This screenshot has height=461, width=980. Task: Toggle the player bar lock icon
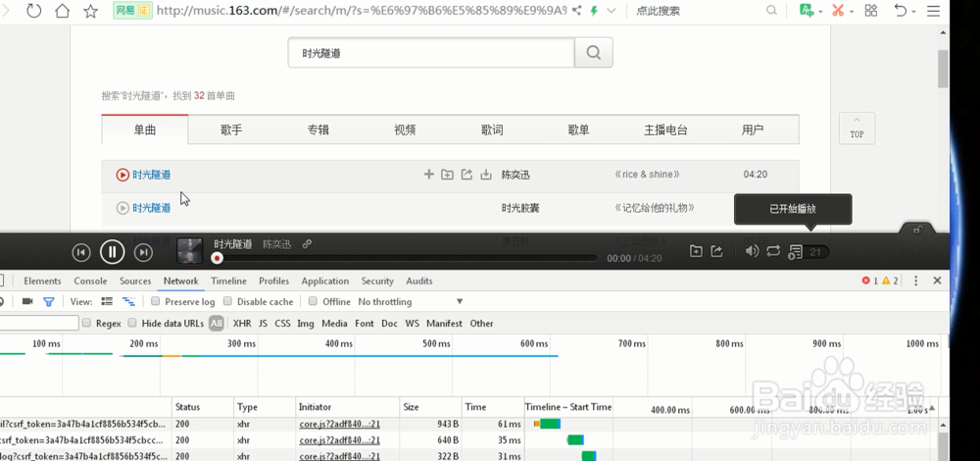pos(917,230)
